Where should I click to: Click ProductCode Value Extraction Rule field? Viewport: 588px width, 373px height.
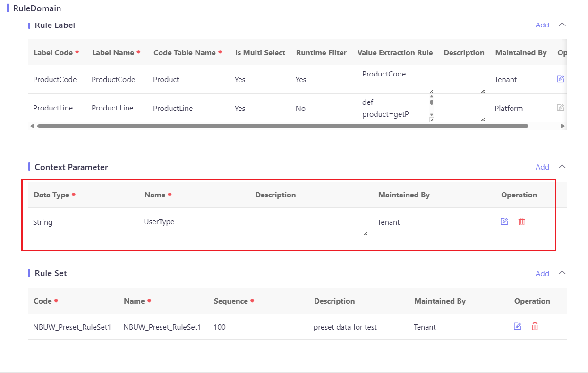[396, 79]
